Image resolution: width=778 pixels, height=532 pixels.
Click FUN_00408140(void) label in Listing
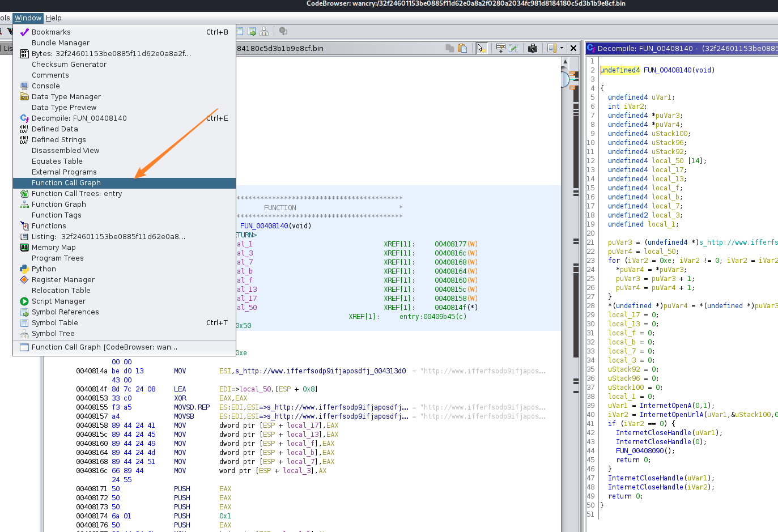click(x=275, y=226)
